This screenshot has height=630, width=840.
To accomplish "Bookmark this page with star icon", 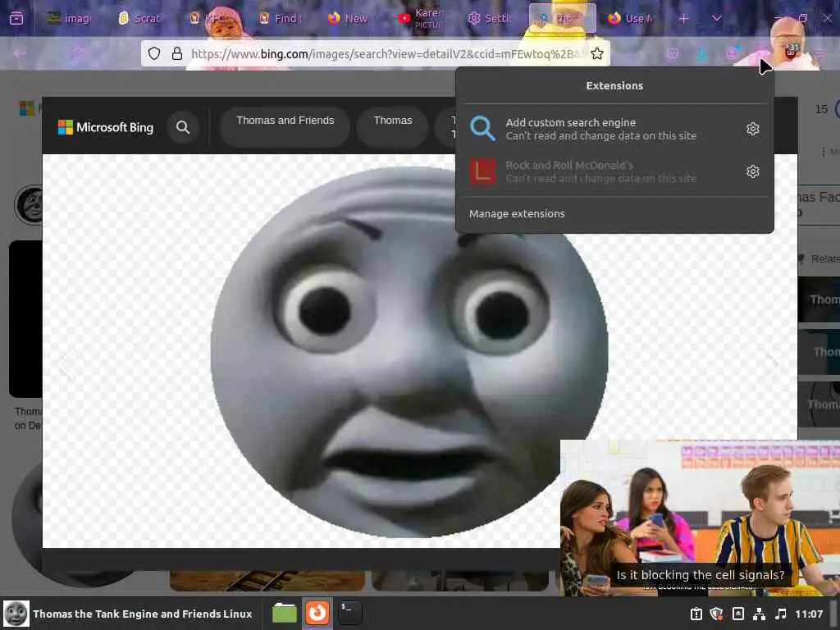I will click(x=597, y=53).
